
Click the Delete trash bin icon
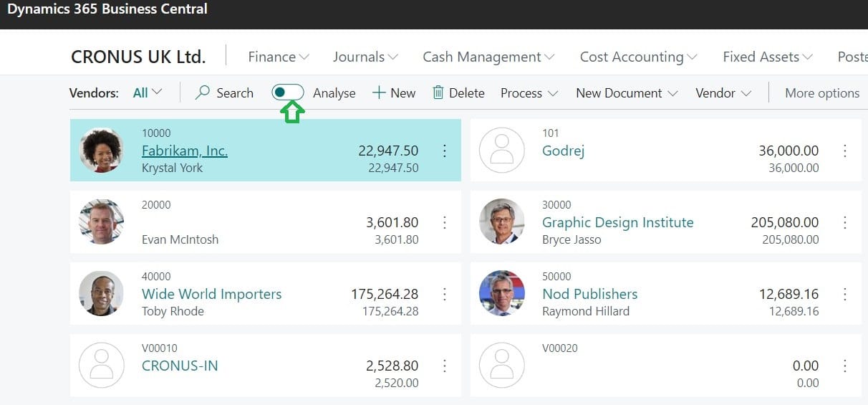pos(438,92)
